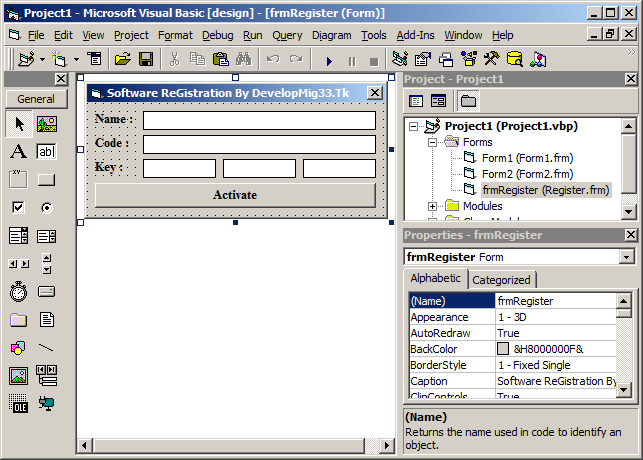Click the View Code icon in Project panel
The image size is (643, 460).
coord(416,101)
